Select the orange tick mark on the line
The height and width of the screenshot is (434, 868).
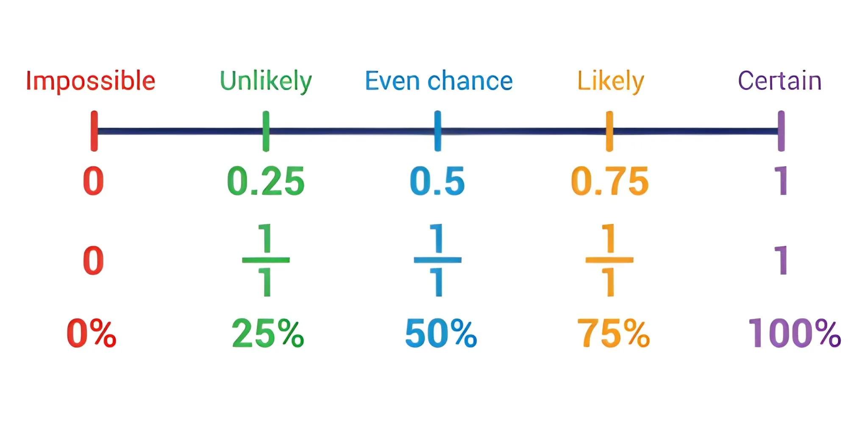tap(609, 131)
